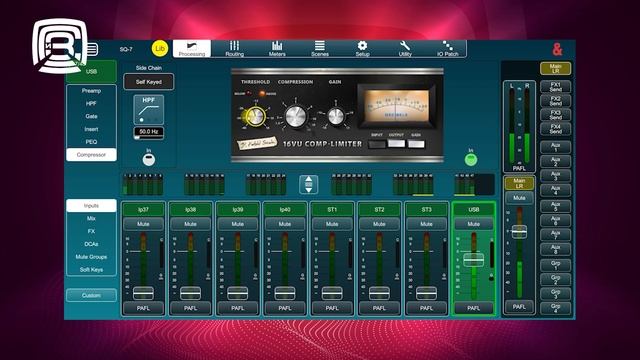Open Utility with the wrench icon

click(x=405, y=49)
